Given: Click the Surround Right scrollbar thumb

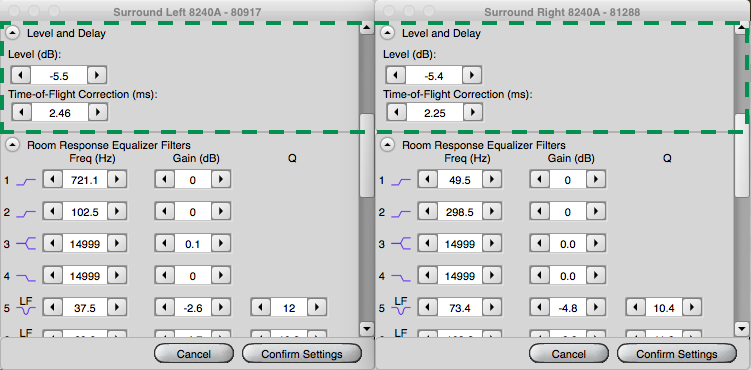Looking at the screenshot, I should 741,155.
